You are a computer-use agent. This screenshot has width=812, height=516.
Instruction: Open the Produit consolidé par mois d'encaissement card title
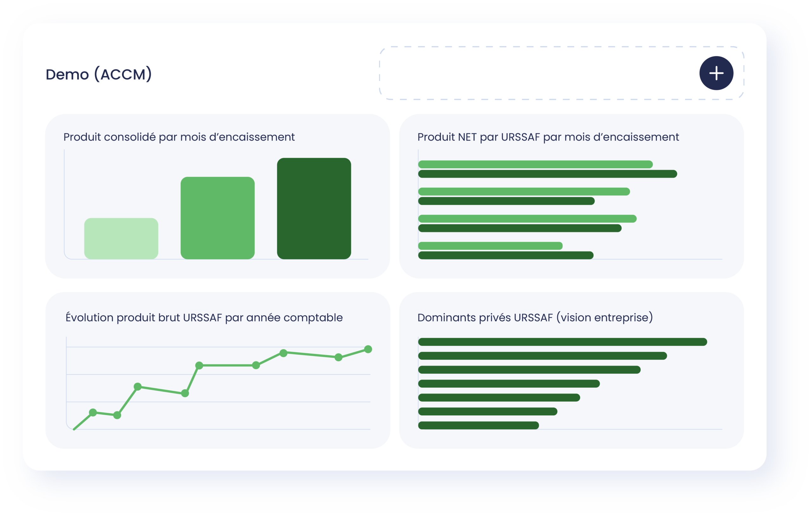click(179, 137)
